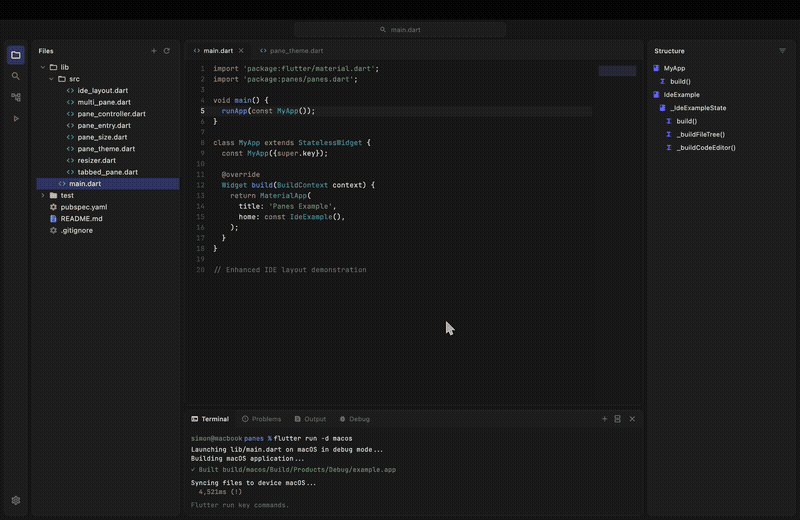800x520 pixels.
Task: Close the terminal panel
Action: tap(632, 419)
